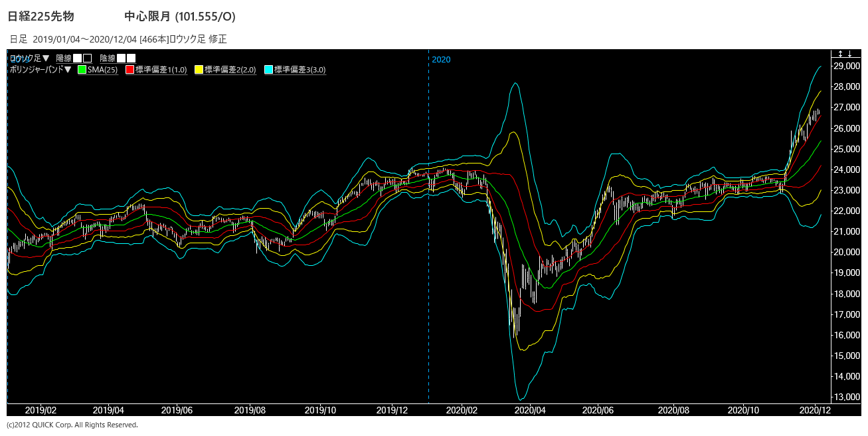Click the 標準偏差1(1.0) legend label
Viewport: 868px width, 436px height.
pyautogui.click(x=161, y=70)
